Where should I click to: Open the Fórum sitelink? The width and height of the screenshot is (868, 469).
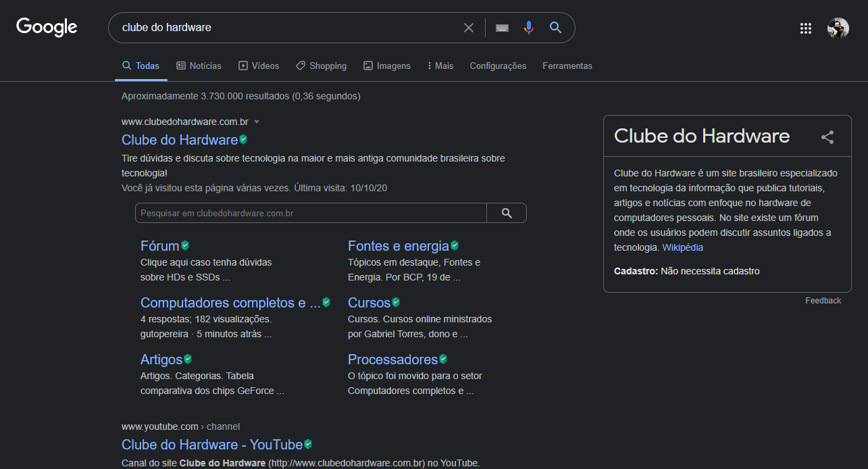click(x=160, y=246)
